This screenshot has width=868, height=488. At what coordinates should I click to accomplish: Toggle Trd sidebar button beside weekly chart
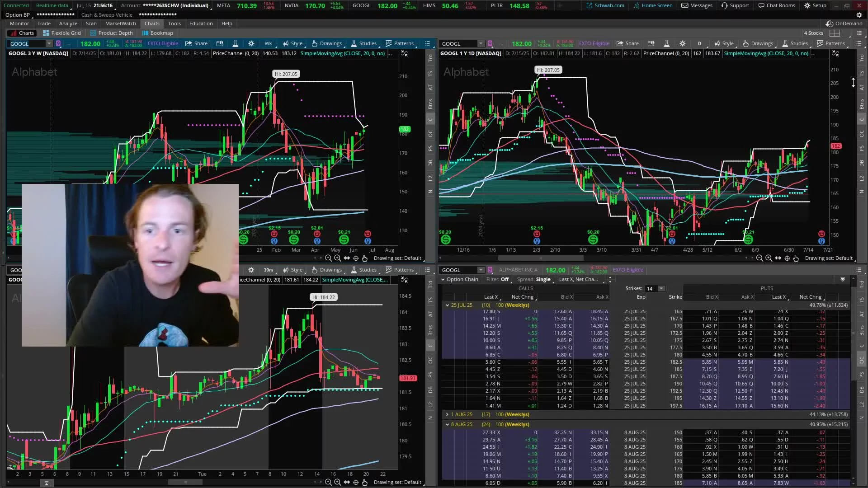pos(430,58)
